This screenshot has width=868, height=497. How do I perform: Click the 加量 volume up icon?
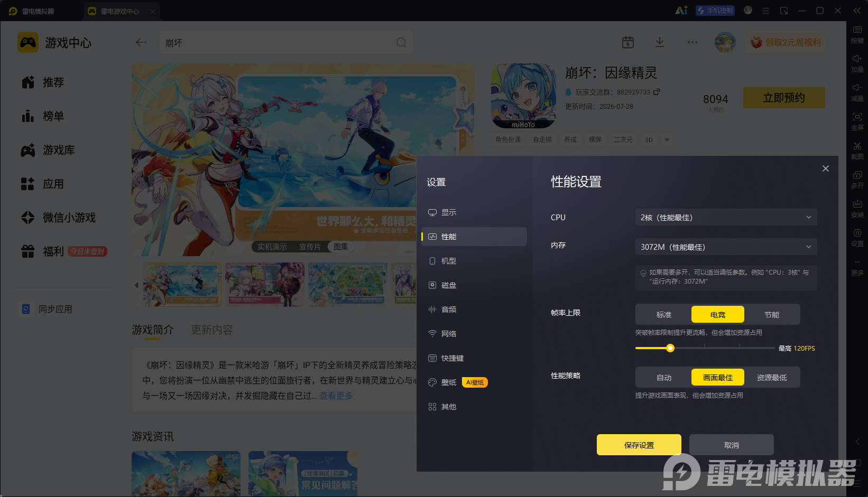point(857,59)
